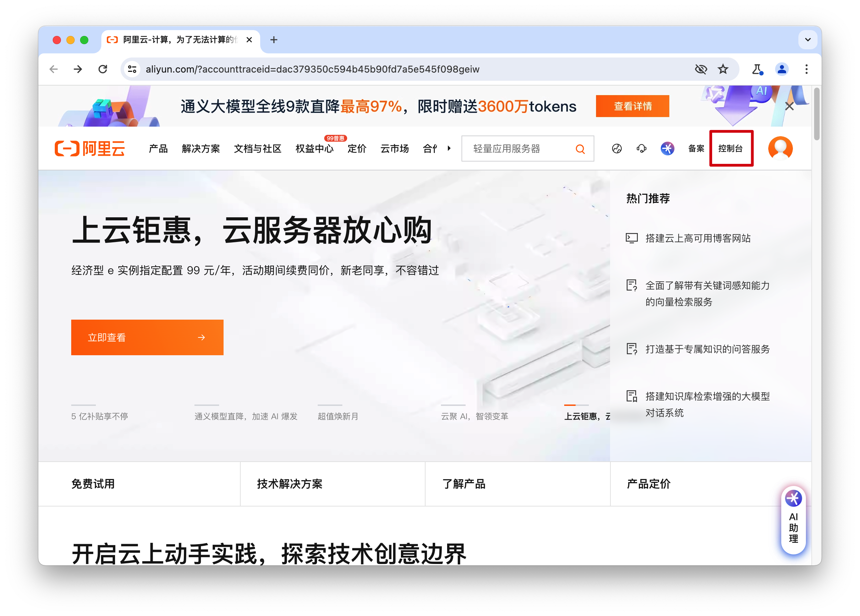Viewport: 860px width, 616px height.
Task: Open the Chrome Labs flask icon
Action: 757,69
